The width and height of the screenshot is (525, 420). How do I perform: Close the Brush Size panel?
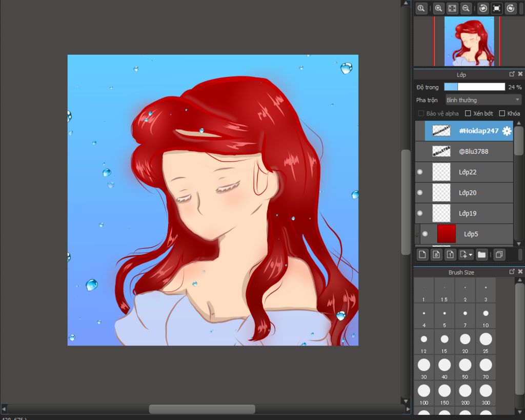click(520, 272)
